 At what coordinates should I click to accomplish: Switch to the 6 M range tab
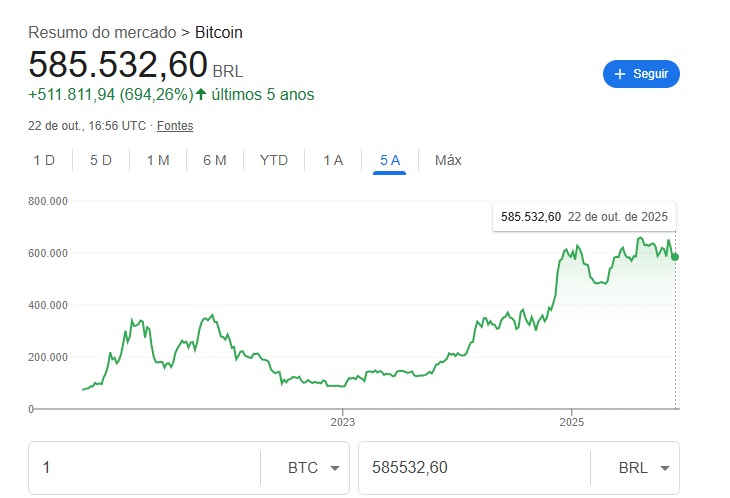tap(215, 160)
